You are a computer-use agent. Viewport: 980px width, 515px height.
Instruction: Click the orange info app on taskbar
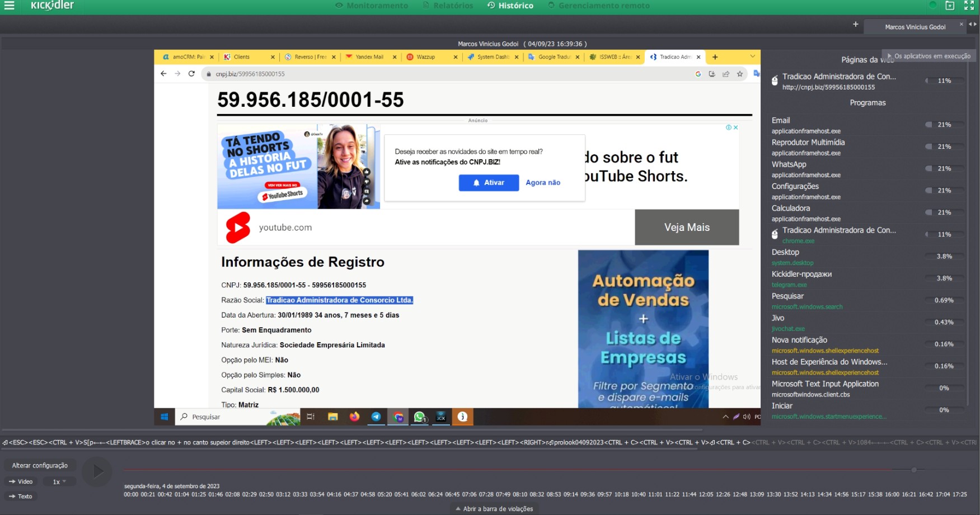click(462, 417)
